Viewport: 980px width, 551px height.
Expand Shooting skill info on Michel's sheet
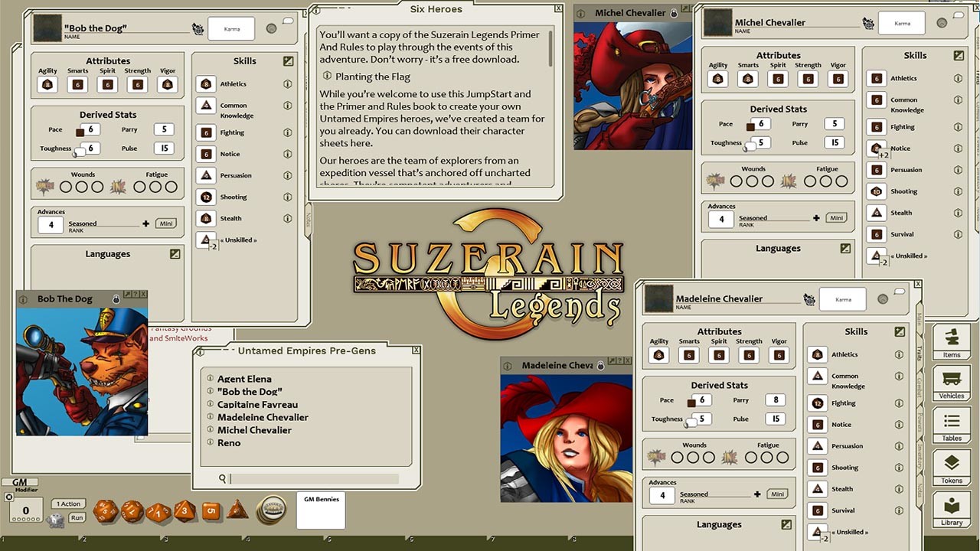[x=959, y=191]
